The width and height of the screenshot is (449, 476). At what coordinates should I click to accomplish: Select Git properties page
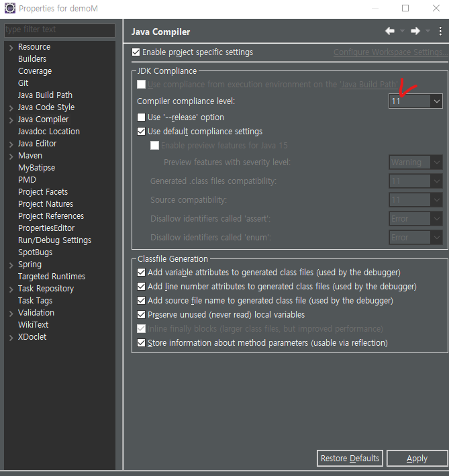23,83
